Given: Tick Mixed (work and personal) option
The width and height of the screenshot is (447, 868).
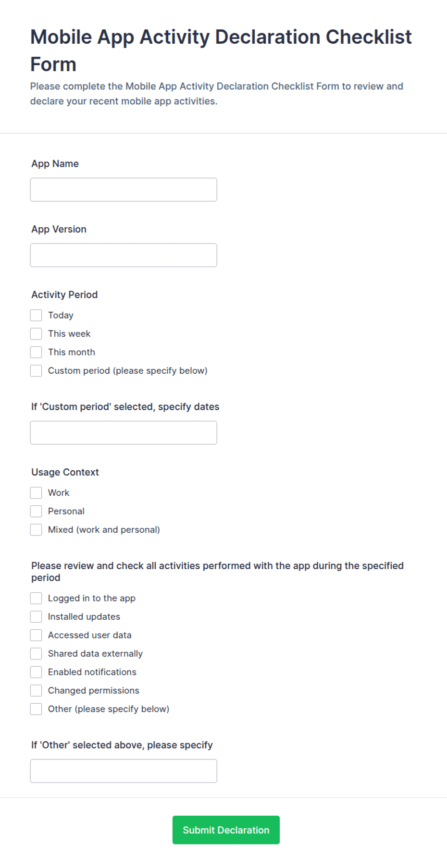Looking at the screenshot, I should tap(36, 530).
